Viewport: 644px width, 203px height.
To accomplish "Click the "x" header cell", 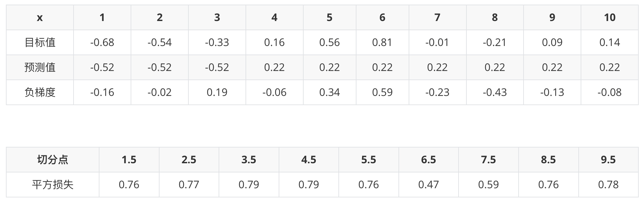I will point(40,17).
